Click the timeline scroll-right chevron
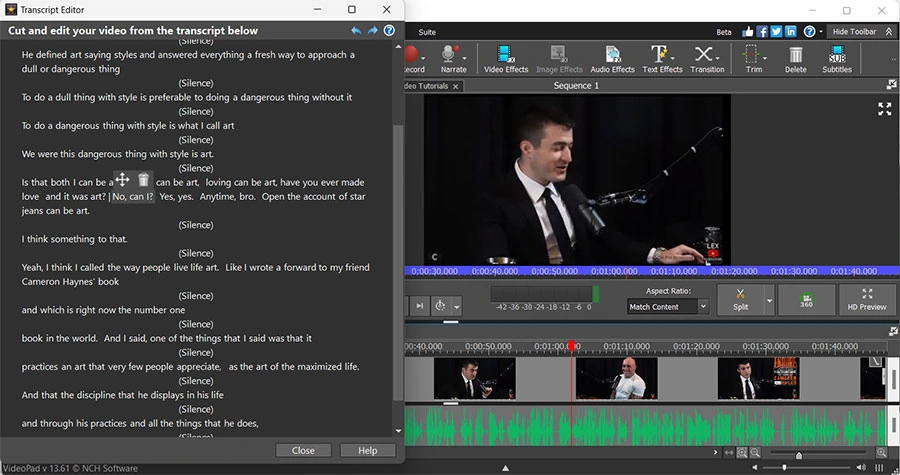The image size is (900, 475). pyautogui.click(x=715, y=453)
